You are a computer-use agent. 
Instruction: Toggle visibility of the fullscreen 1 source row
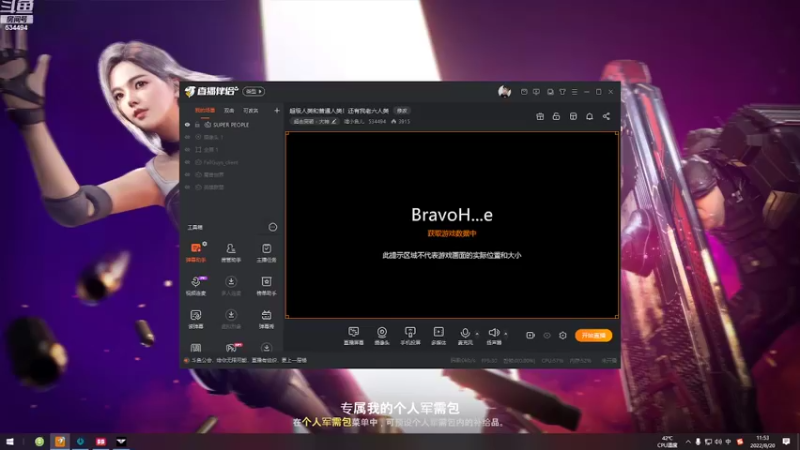tap(187, 149)
